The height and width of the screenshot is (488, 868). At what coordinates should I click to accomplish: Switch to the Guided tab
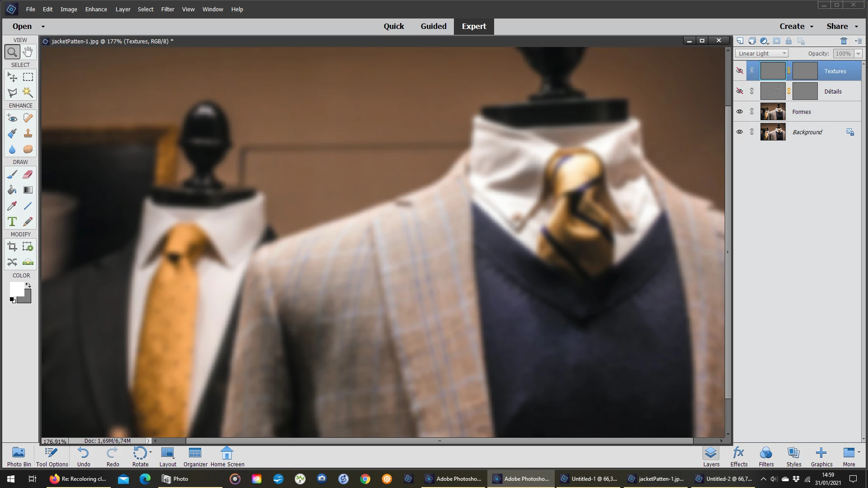click(433, 26)
